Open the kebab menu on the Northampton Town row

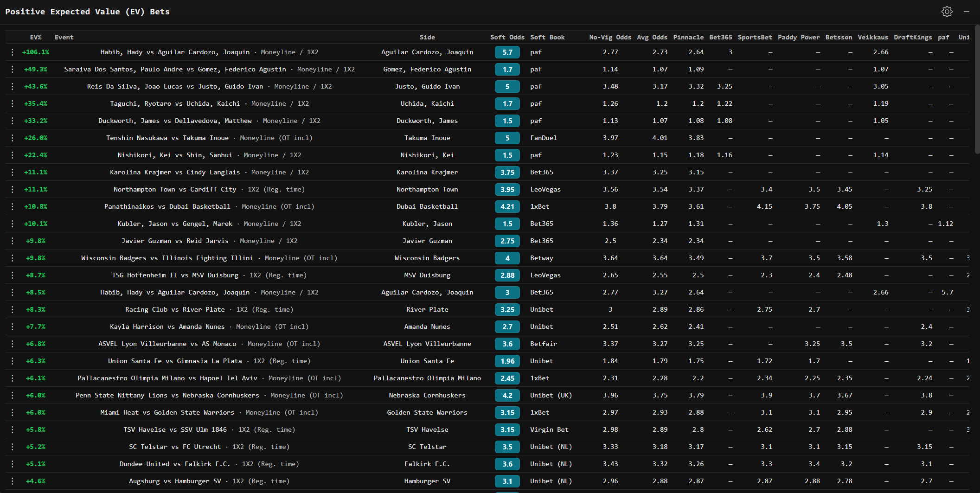click(12, 189)
